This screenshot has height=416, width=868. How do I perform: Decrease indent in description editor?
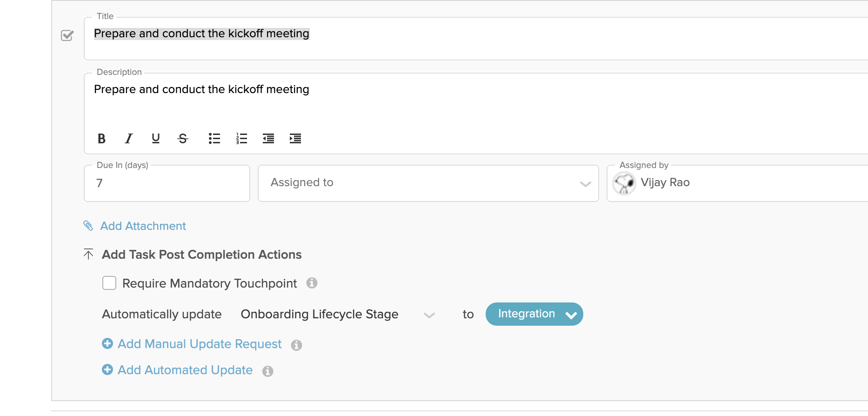coord(268,138)
